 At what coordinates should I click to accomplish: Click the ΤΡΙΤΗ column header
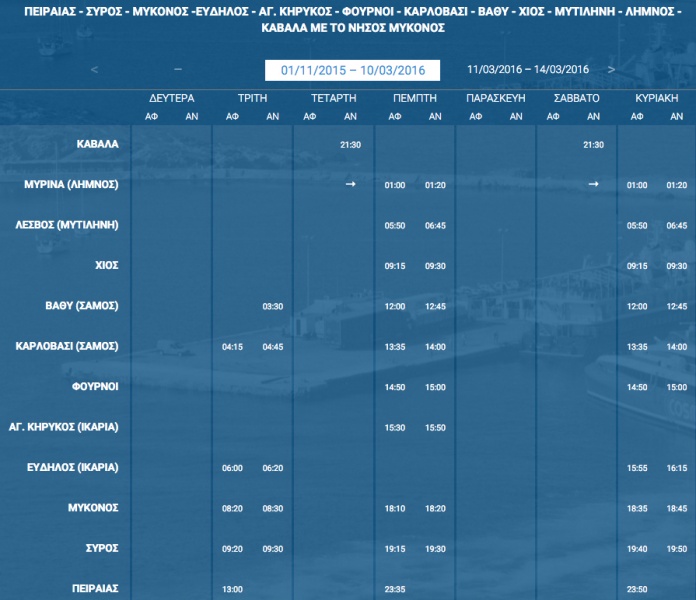(x=253, y=98)
